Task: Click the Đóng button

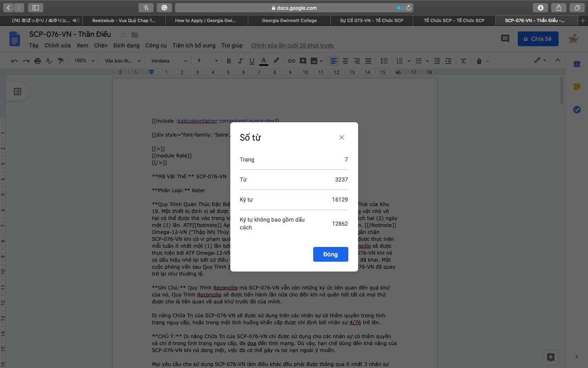Action: click(330, 254)
